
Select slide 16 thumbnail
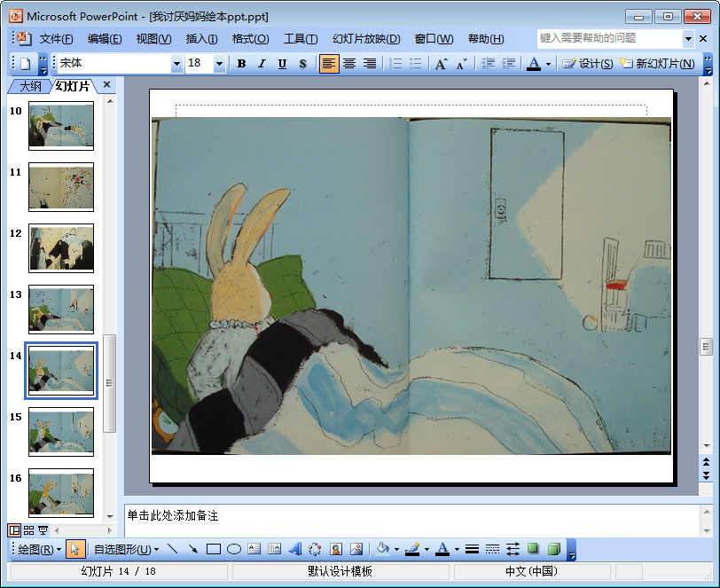coord(61,493)
